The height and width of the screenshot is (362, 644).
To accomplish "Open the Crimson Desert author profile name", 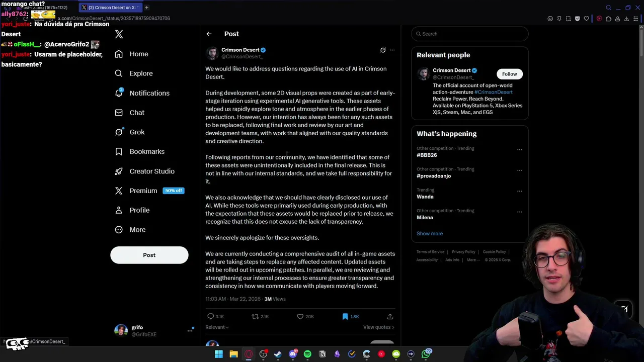I will click(x=240, y=50).
